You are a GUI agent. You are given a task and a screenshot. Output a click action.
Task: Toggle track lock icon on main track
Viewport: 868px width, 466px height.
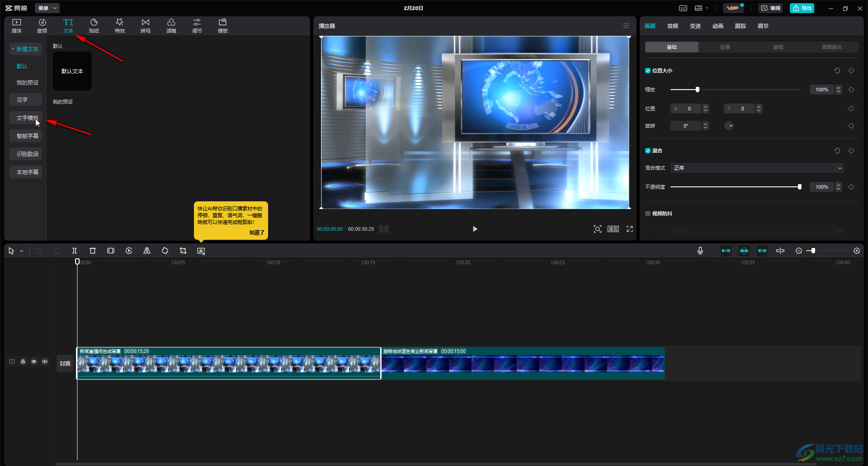(23, 361)
